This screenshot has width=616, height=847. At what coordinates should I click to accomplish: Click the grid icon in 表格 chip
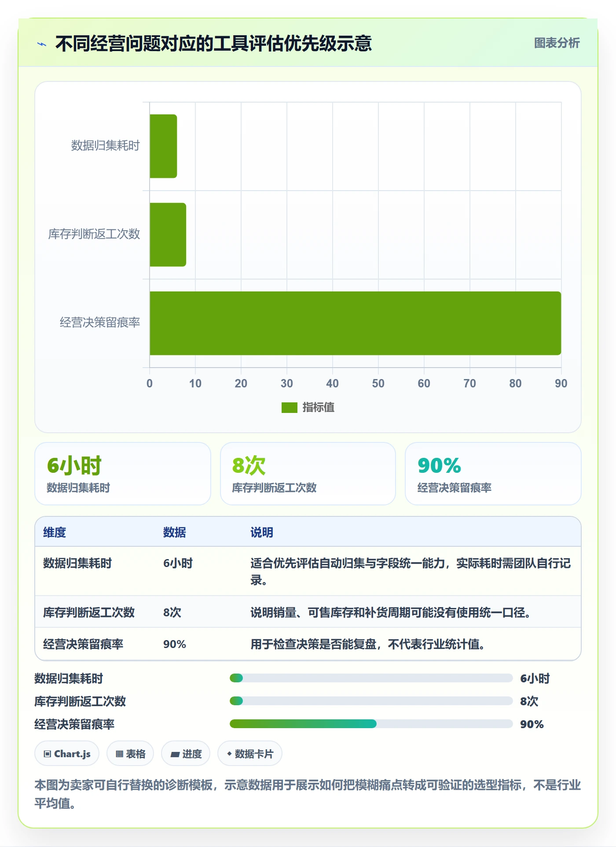(119, 754)
